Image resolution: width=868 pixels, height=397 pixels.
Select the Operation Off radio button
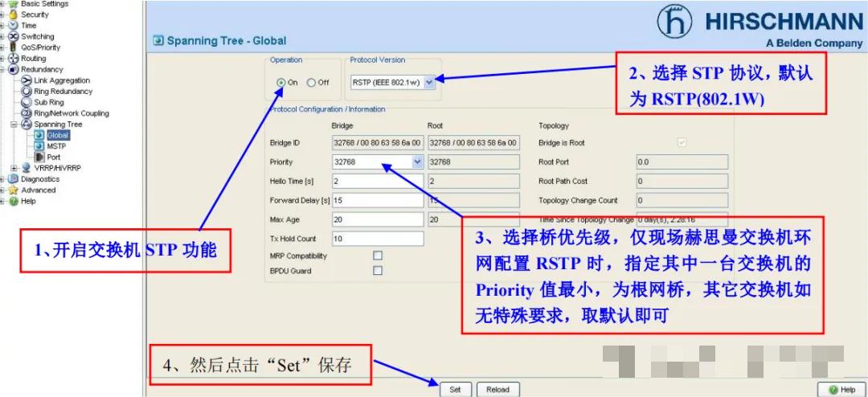(311, 83)
